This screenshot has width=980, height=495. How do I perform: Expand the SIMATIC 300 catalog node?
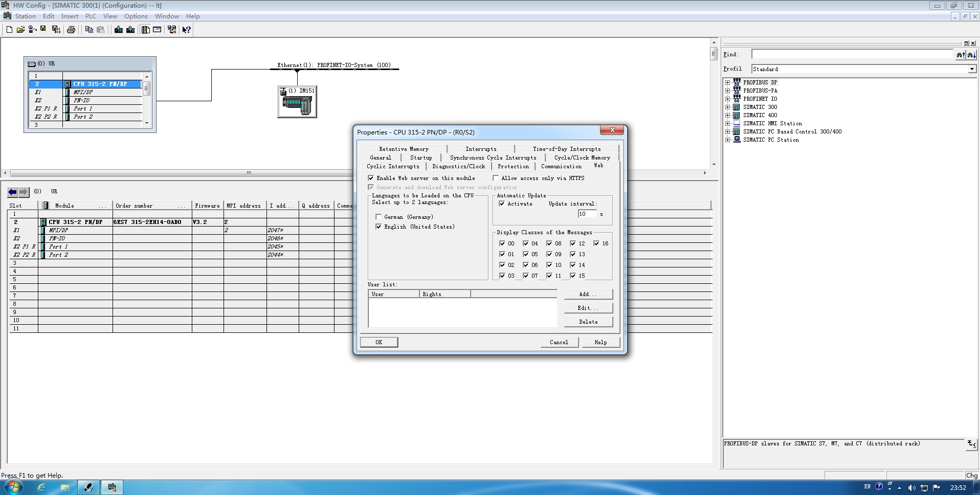point(727,107)
